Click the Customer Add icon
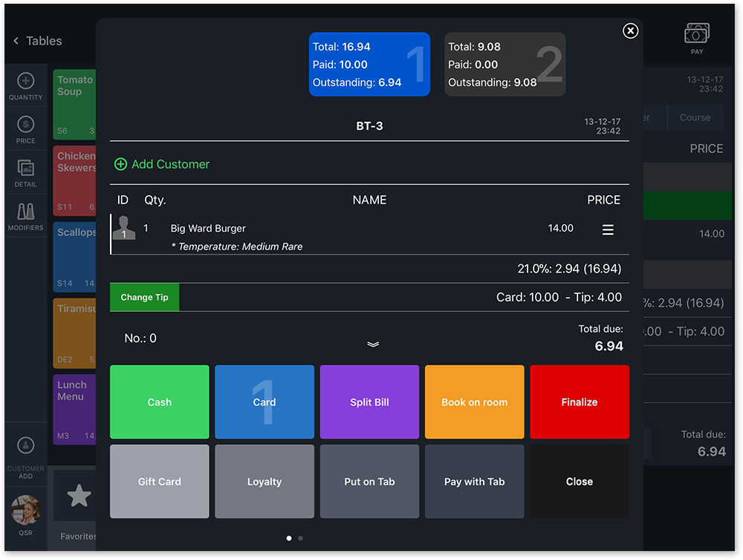743x560 pixels. 25,446
